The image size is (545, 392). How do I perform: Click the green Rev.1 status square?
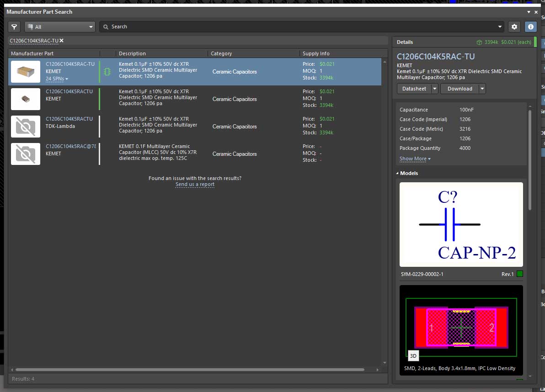519,274
